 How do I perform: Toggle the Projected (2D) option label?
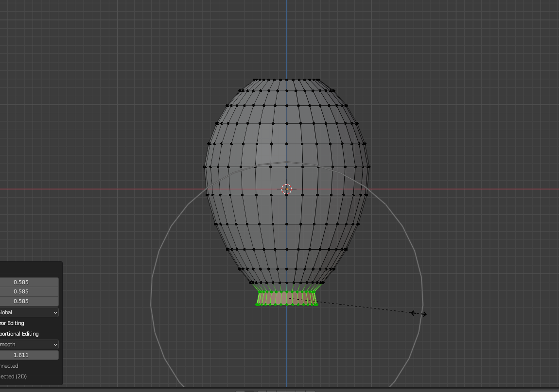tap(14, 376)
